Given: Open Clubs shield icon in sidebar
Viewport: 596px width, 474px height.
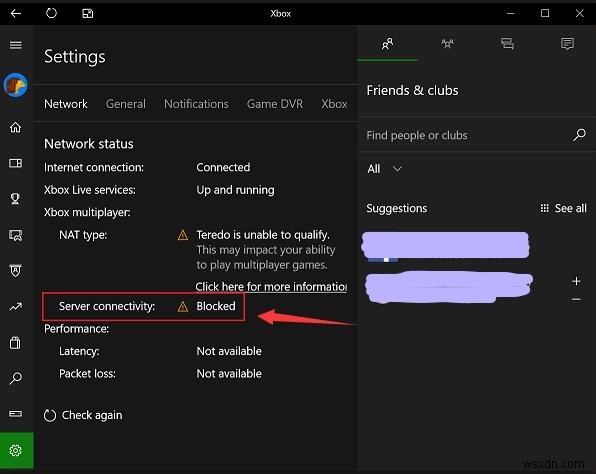Looking at the screenshot, I should (x=16, y=270).
